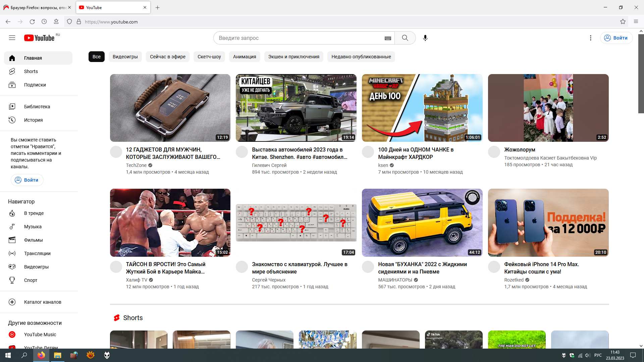Open the on-screen keyboard icon in search box
The height and width of the screenshot is (362, 644).
coord(388,38)
